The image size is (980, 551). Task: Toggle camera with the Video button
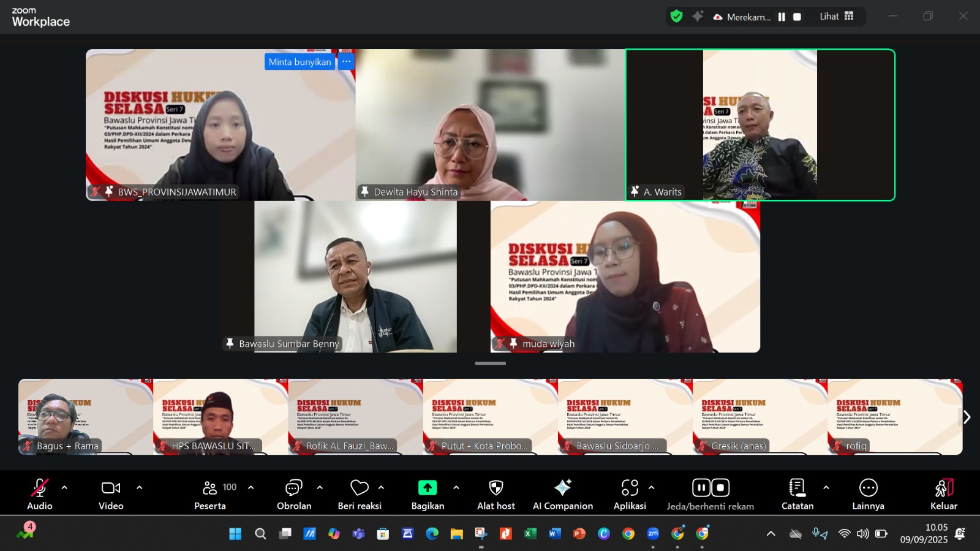pyautogui.click(x=111, y=488)
